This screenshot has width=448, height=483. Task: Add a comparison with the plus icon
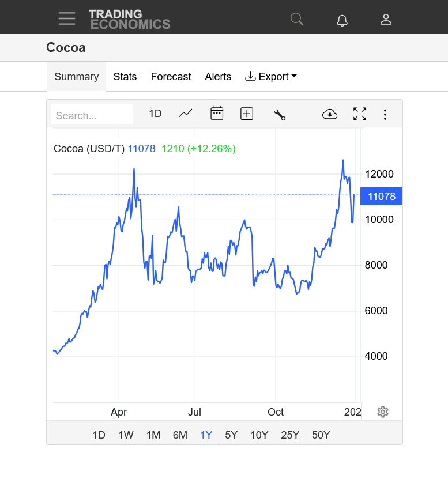click(x=247, y=114)
